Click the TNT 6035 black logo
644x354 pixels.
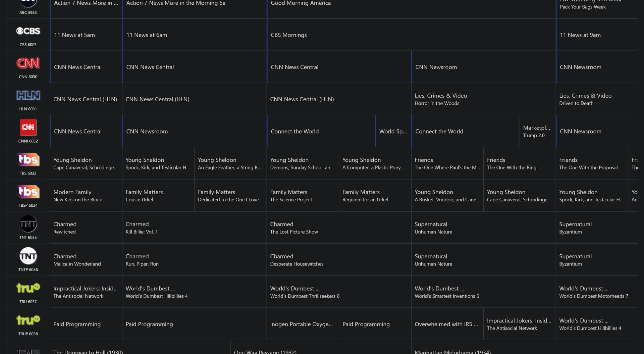click(x=28, y=224)
